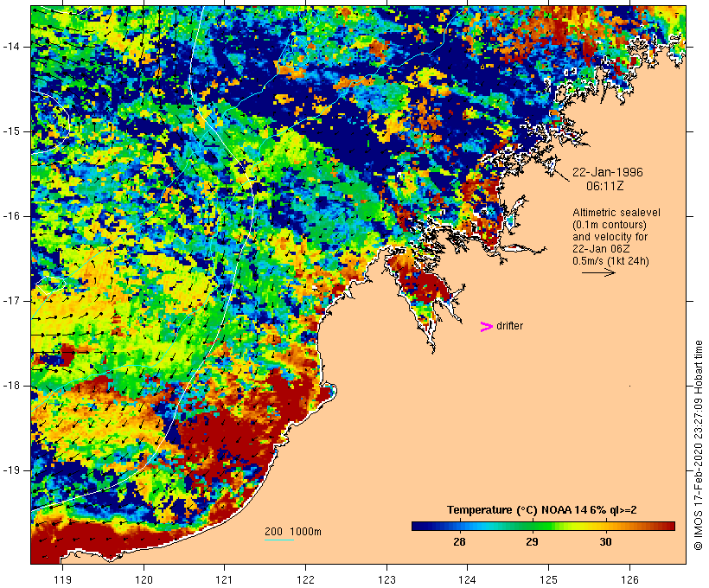The height and width of the screenshot is (588, 709).
Task: Click longitude axis label '120'
Action: click(x=144, y=579)
